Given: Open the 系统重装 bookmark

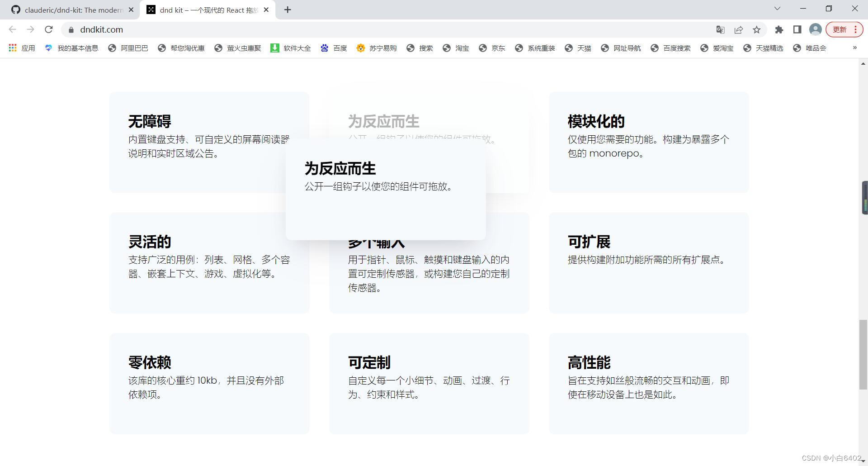Looking at the screenshot, I should pyautogui.click(x=535, y=48).
